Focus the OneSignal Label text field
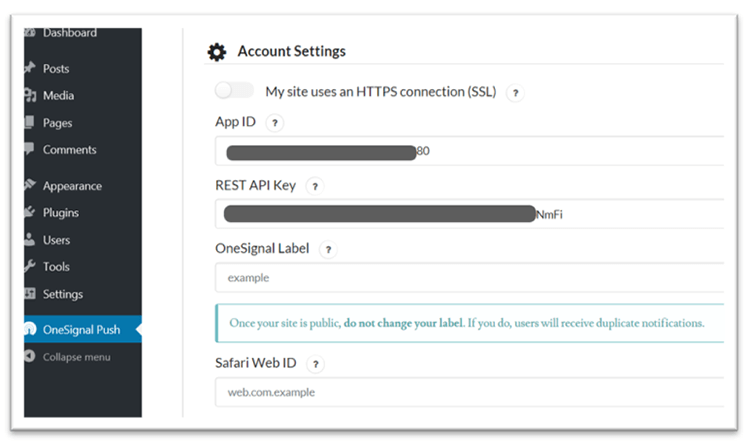Image resolution: width=750 pixels, height=447 pixels. pos(468,277)
